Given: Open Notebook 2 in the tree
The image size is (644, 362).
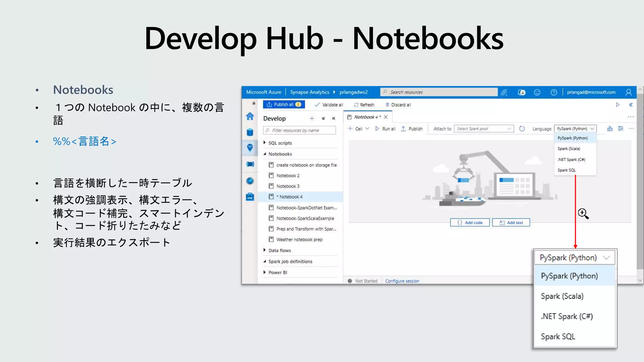Looking at the screenshot, I should point(284,176).
